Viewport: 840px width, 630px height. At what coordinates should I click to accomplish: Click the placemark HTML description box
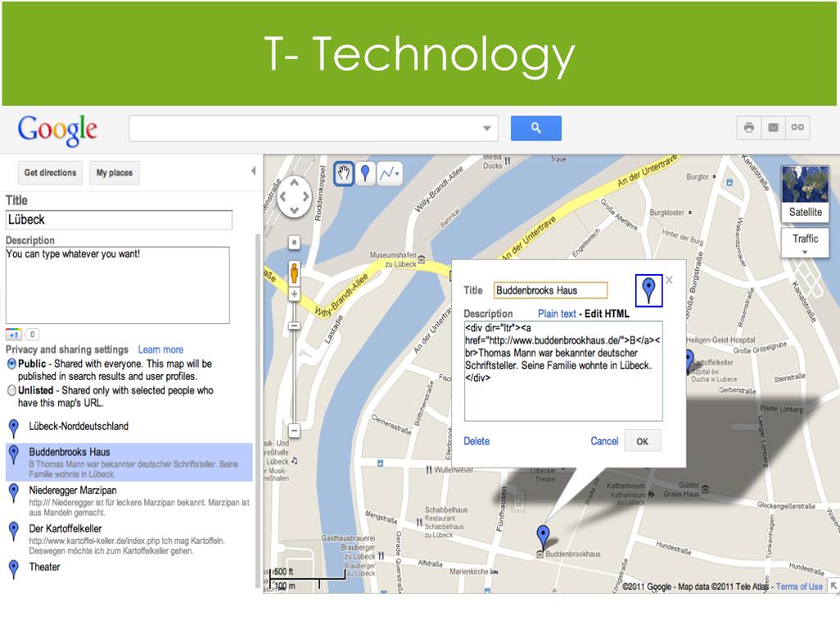pyautogui.click(x=563, y=372)
